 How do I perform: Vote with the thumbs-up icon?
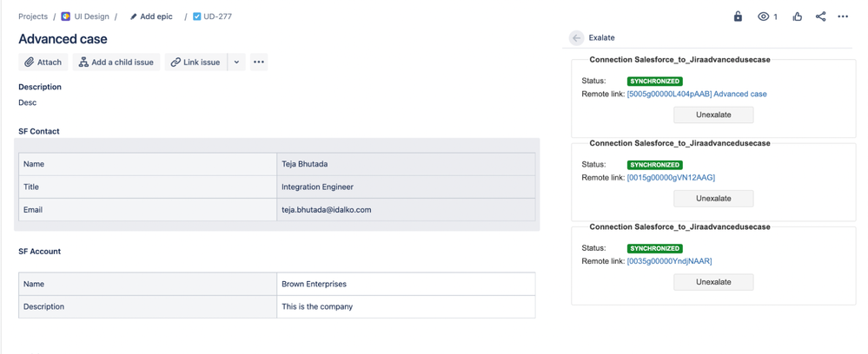[x=797, y=16]
